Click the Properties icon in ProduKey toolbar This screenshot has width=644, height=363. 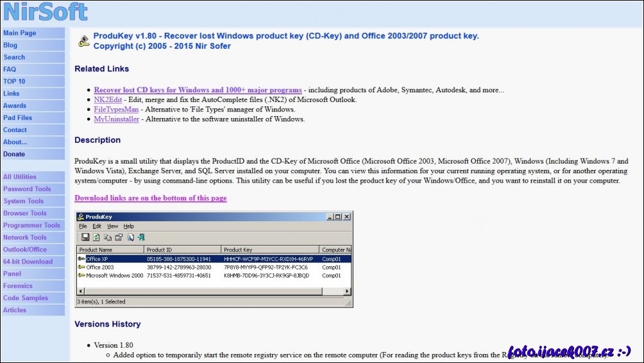click(x=119, y=237)
